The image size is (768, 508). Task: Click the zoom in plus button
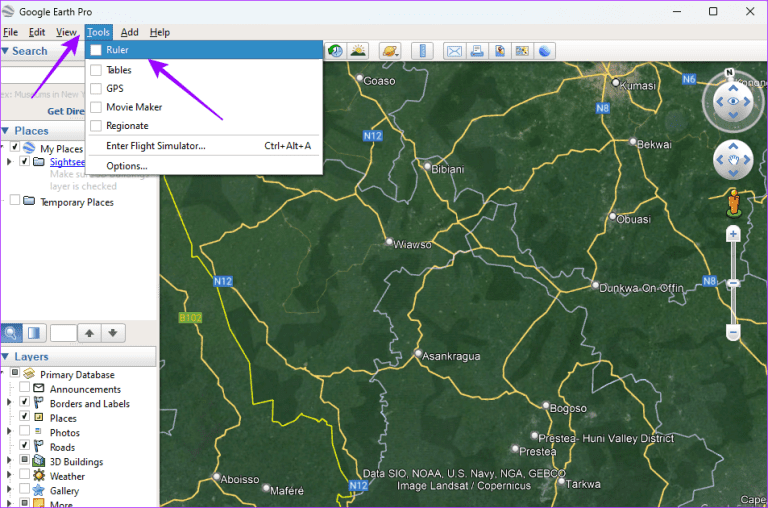tap(733, 234)
